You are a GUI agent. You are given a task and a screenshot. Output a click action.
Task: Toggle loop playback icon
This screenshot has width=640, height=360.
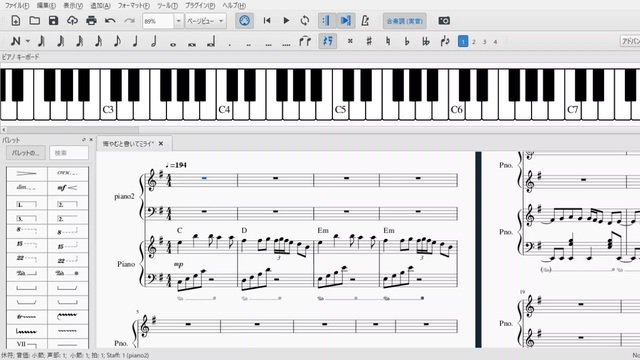point(305,20)
